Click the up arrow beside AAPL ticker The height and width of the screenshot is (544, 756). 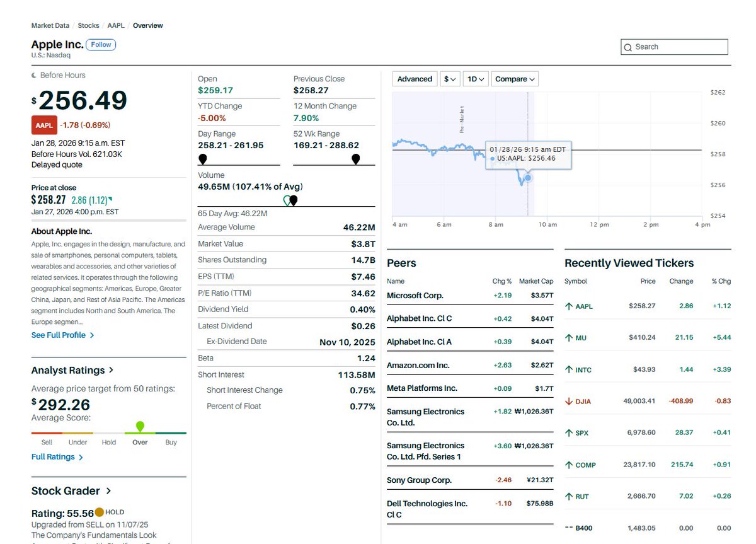coord(569,306)
